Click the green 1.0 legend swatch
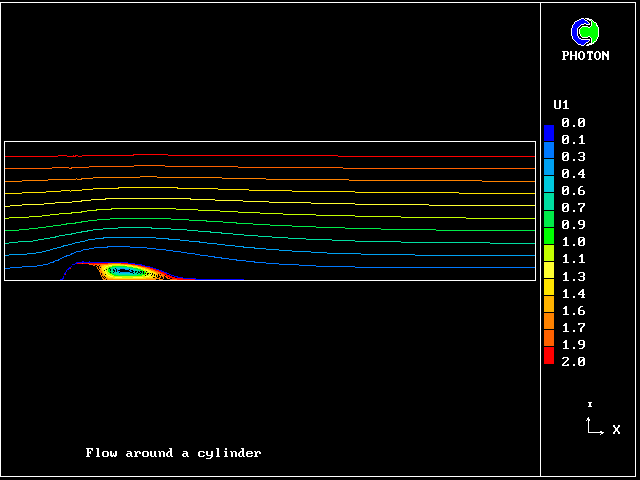Screen dimensions: 640x480 point(549,241)
